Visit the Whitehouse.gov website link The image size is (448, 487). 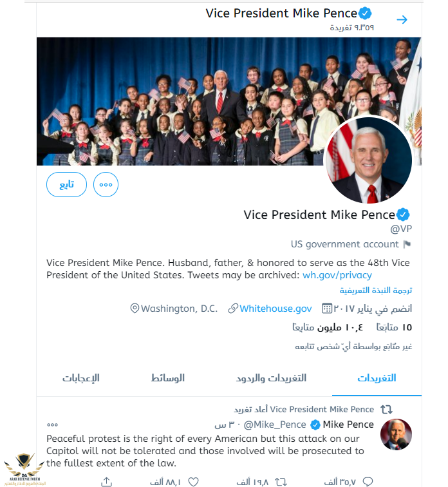coord(275,309)
